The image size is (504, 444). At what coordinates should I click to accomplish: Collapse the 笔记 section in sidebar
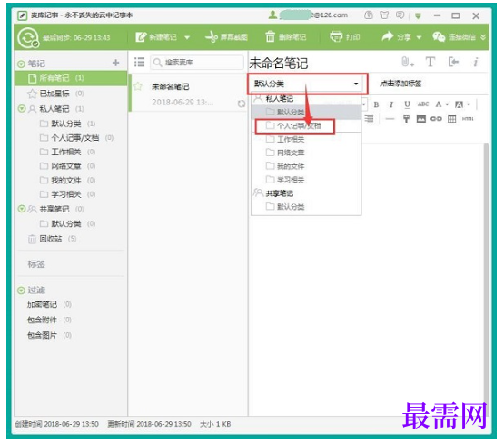click(21, 64)
